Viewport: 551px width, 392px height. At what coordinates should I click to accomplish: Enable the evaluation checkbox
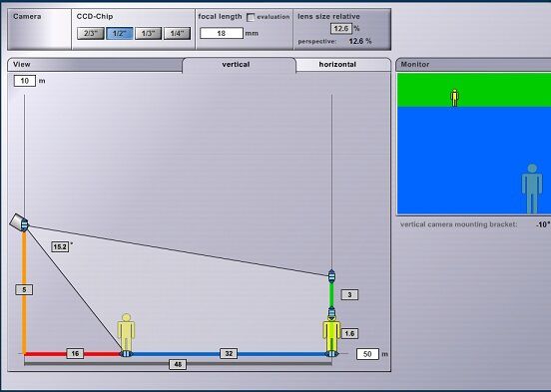click(x=251, y=17)
